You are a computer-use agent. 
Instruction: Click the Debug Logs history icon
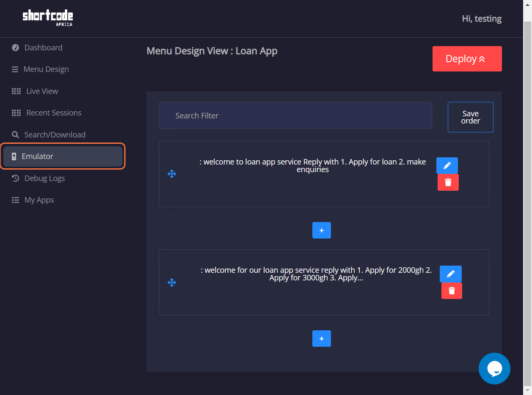[16, 178]
